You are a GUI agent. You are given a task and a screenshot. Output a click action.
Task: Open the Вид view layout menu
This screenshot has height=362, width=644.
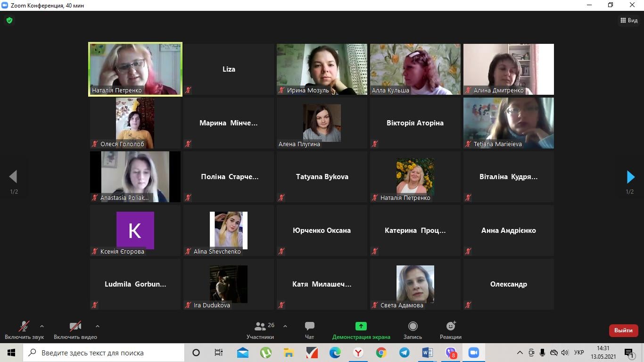point(629,20)
